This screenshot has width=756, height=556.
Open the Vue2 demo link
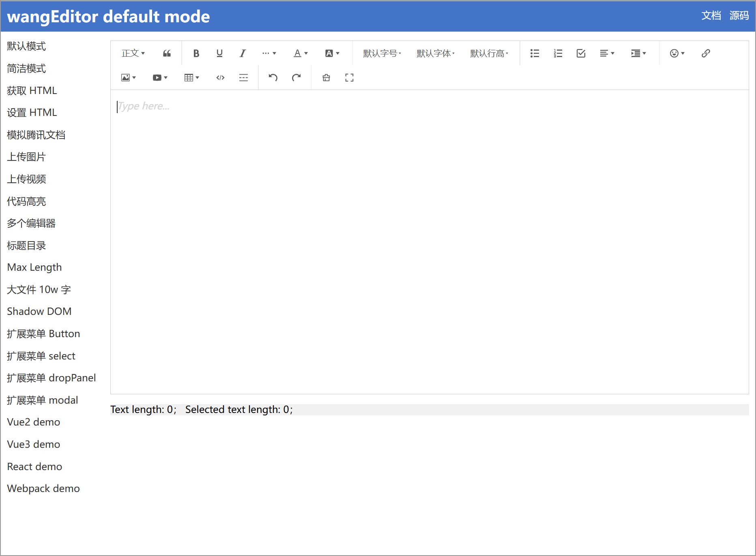pyautogui.click(x=34, y=422)
